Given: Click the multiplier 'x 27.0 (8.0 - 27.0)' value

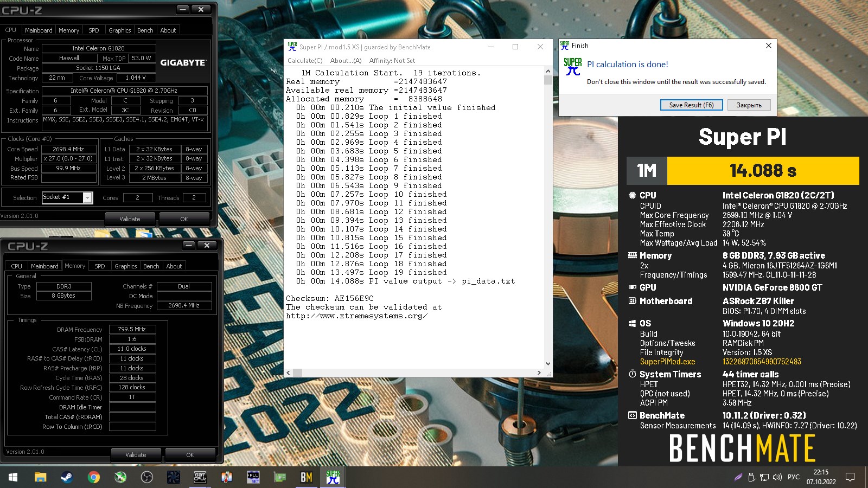Looking at the screenshot, I should pos(68,159).
